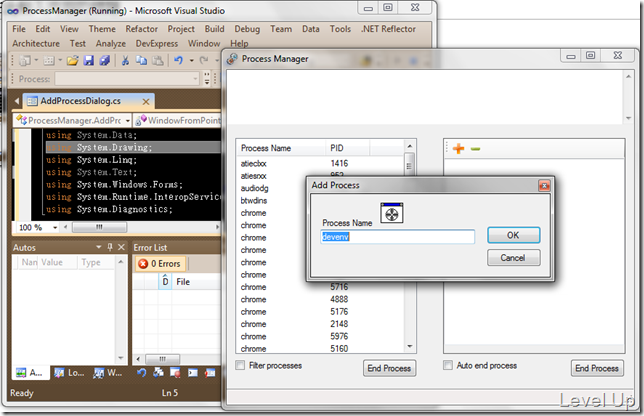
Task: Switch to the Watch bottom tab
Action: [x=108, y=373]
